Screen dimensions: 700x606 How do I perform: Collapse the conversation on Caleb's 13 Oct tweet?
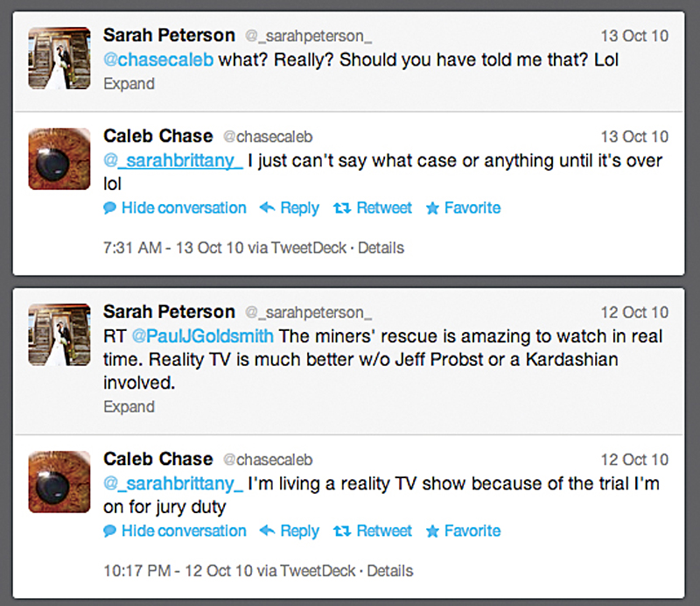pyautogui.click(x=174, y=208)
